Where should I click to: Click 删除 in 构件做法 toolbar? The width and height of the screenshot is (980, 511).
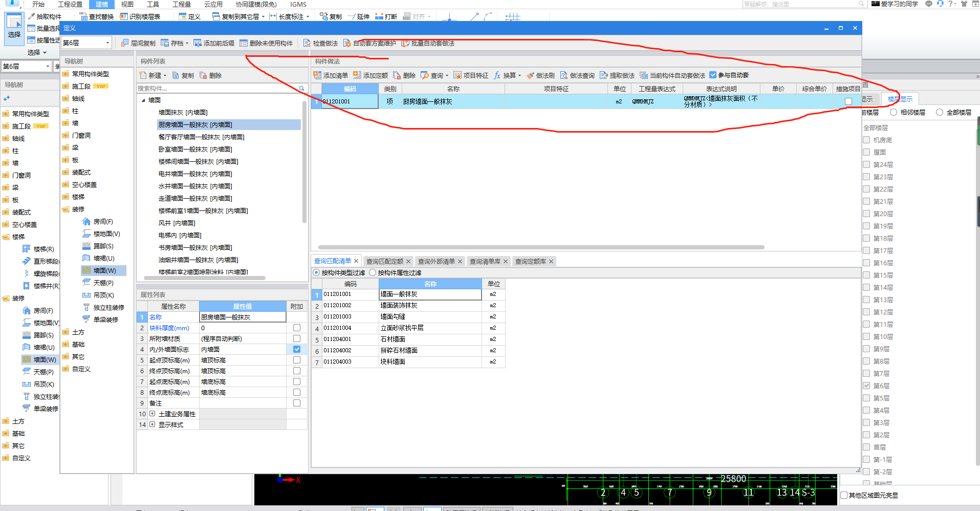tap(404, 75)
